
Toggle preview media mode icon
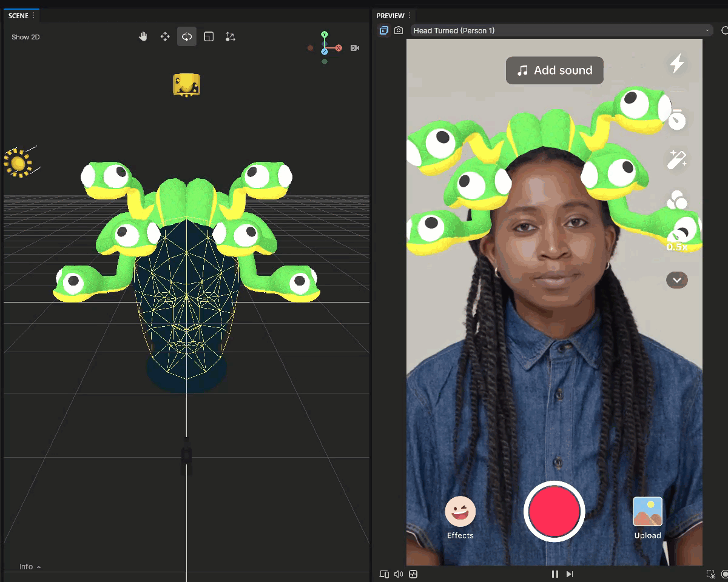point(384,30)
